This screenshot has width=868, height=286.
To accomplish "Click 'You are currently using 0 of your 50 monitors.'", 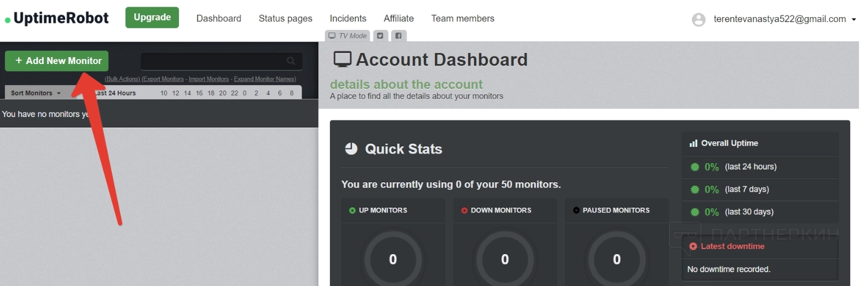I will click(451, 184).
